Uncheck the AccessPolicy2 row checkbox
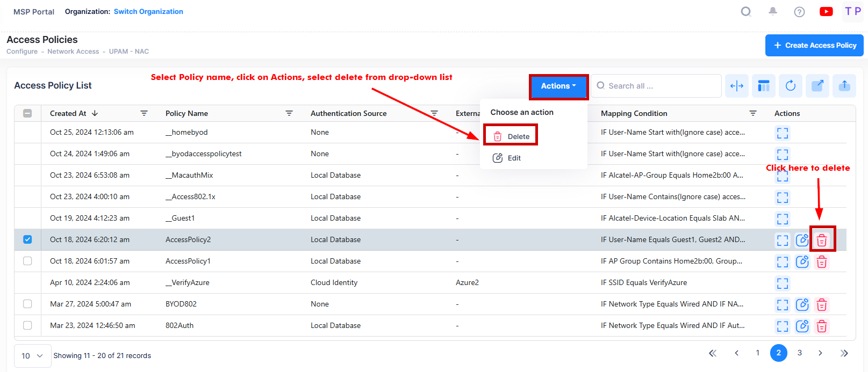The width and height of the screenshot is (868, 372). click(x=27, y=239)
